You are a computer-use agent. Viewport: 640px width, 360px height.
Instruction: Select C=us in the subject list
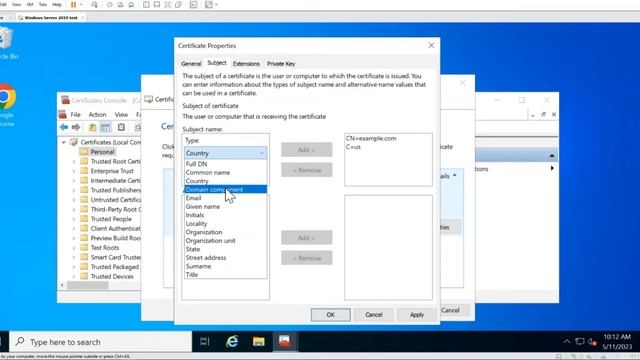pos(353,147)
